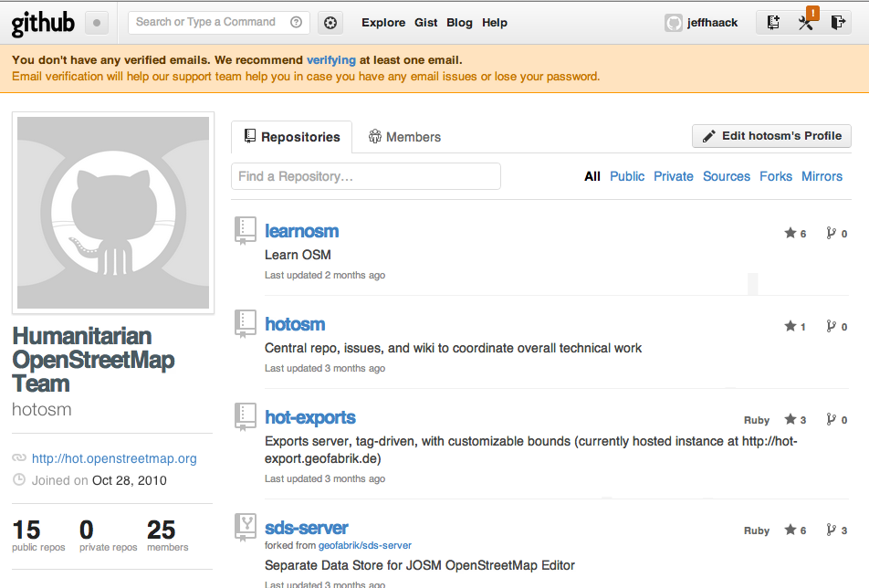This screenshot has height=588, width=869.
Task: Open the Blog from the top menu
Action: pyautogui.click(x=460, y=22)
